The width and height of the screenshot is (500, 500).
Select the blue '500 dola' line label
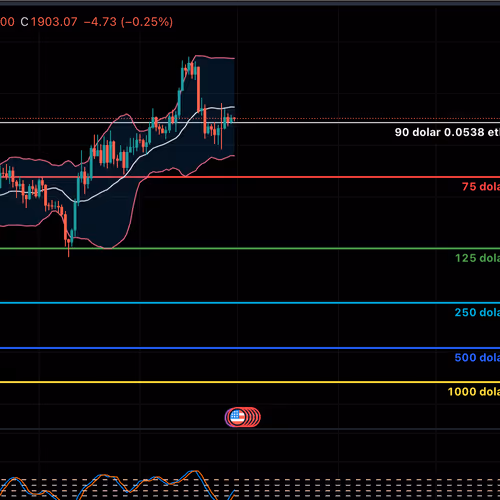[x=477, y=358]
